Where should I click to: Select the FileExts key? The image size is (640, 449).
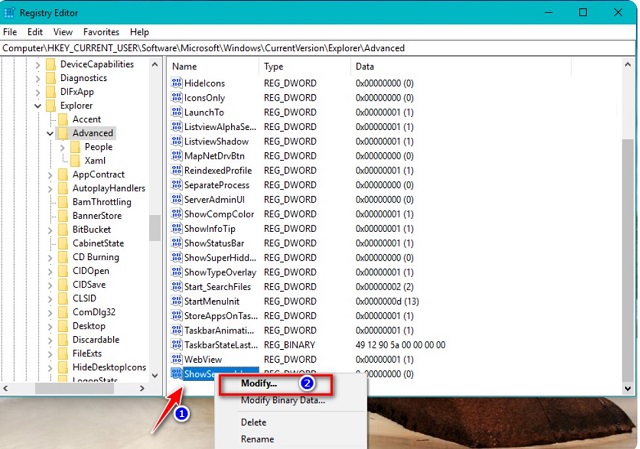pyautogui.click(x=87, y=353)
